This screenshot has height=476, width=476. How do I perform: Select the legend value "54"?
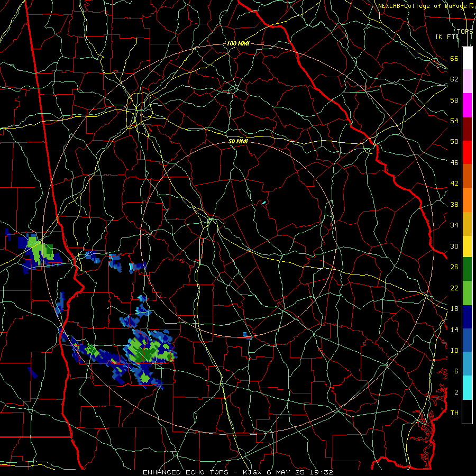[454, 121]
